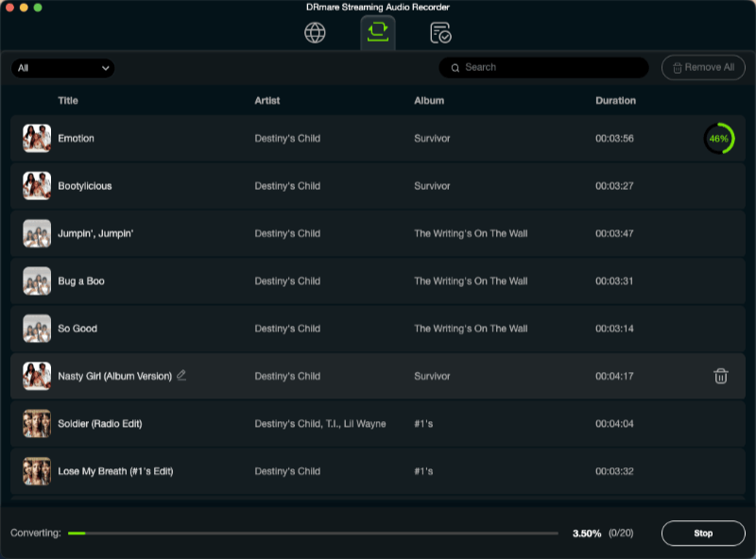Click the Emotion duration 00:03:56
Screen dimensions: 756x559
pos(614,138)
